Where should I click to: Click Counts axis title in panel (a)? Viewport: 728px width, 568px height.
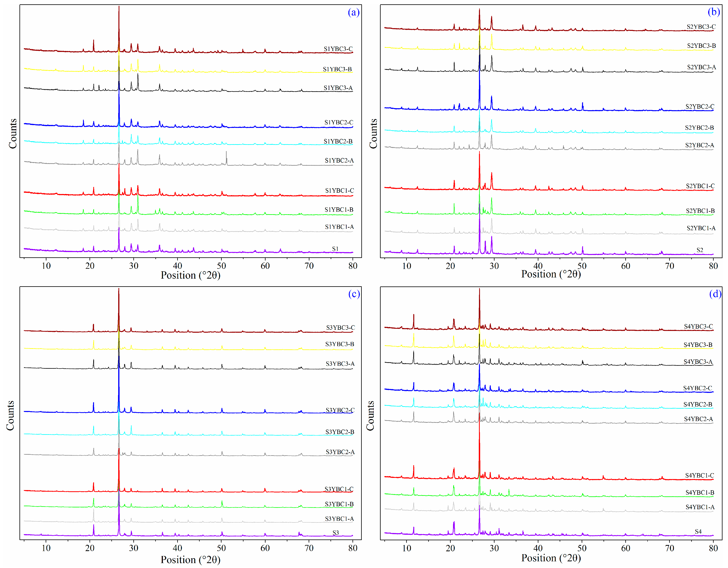pos(13,133)
